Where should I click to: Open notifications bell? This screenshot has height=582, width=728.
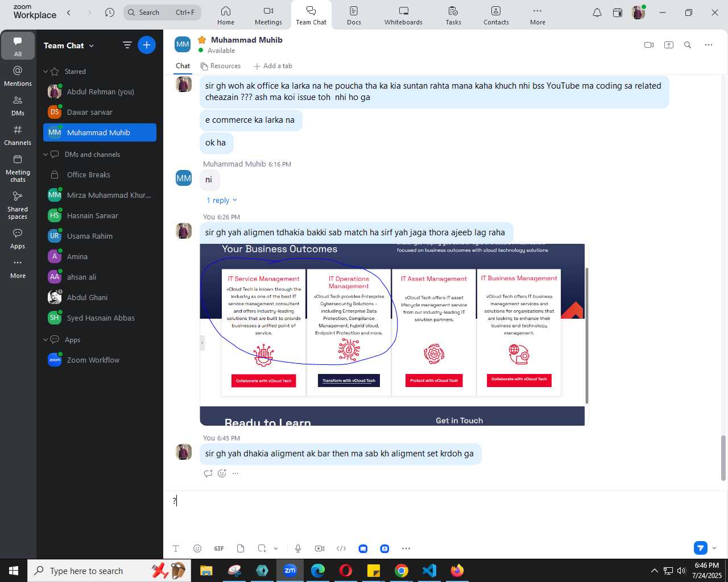point(597,13)
